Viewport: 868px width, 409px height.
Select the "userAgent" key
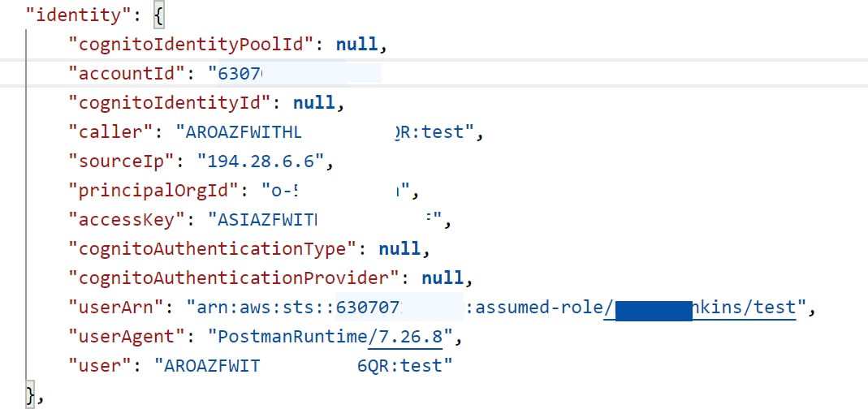click(x=127, y=337)
